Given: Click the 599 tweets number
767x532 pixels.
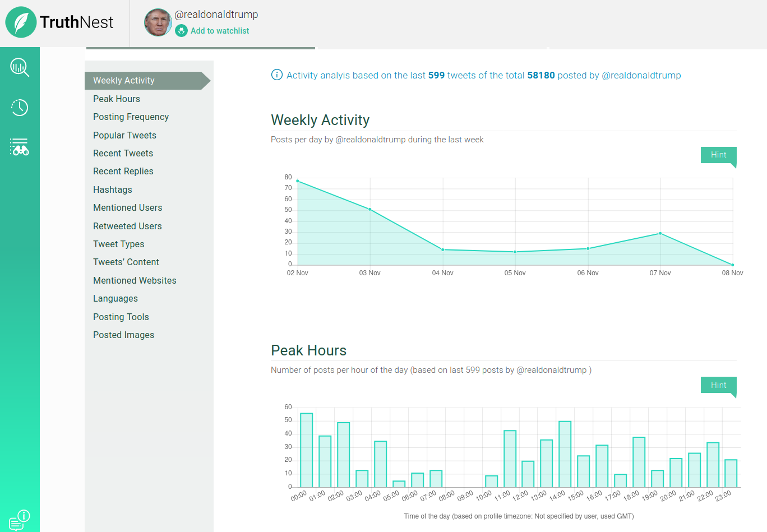Looking at the screenshot, I should 436,75.
